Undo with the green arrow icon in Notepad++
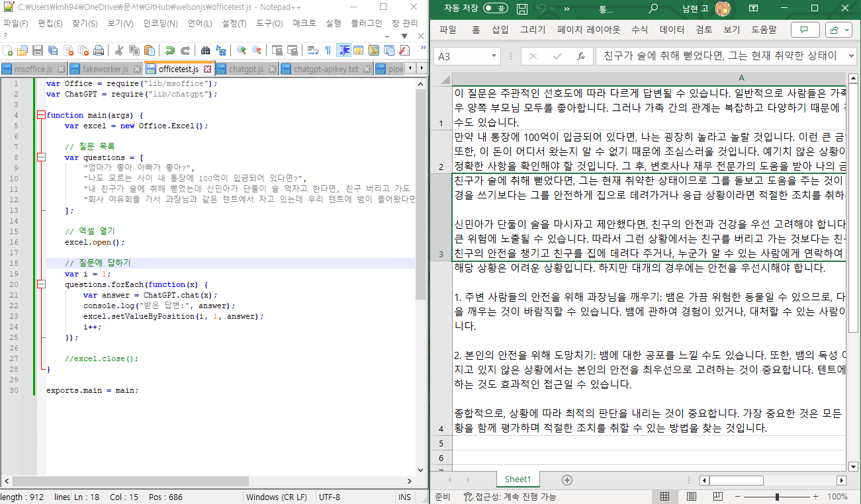861x504 pixels. 170,50
